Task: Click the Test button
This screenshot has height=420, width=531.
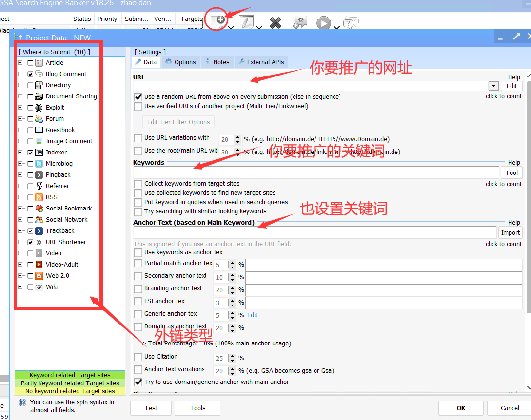Action: (151, 408)
